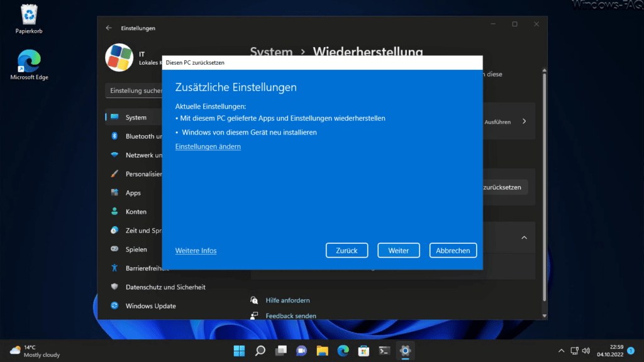
Task: Click the Weiter button
Action: pos(398,250)
